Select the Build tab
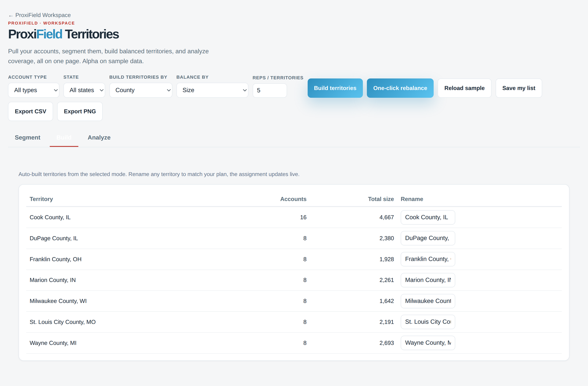 [x=64, y=137]
